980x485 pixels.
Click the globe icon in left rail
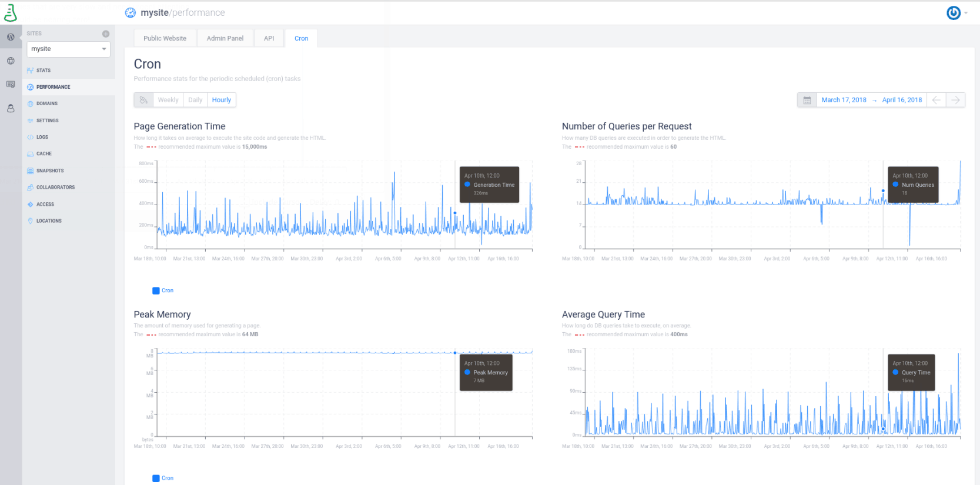[x=11, y=61]
